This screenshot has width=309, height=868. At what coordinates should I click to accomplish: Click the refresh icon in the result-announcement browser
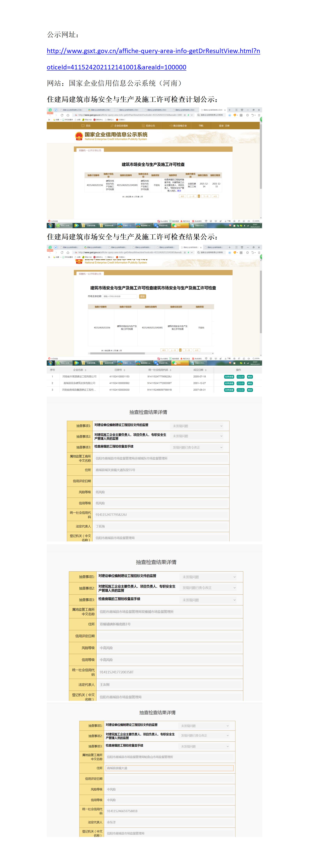click(62, 252)
